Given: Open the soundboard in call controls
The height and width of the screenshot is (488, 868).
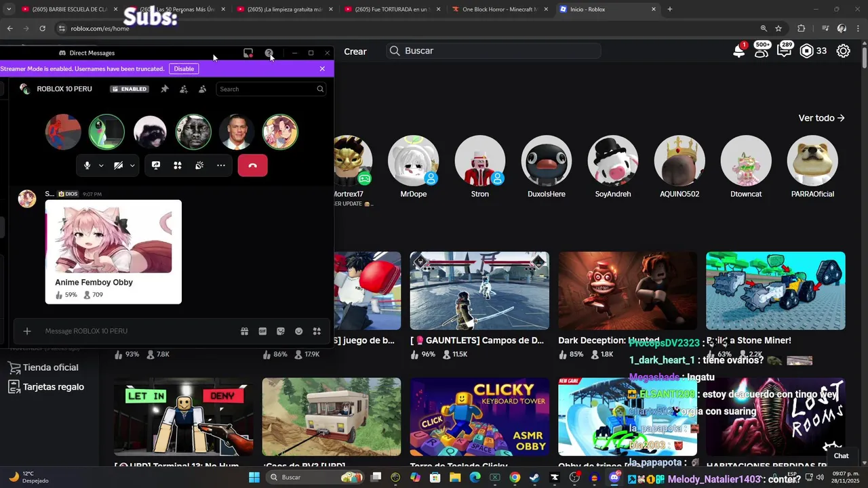Looking at the screenshot, I should click(199, 165).
